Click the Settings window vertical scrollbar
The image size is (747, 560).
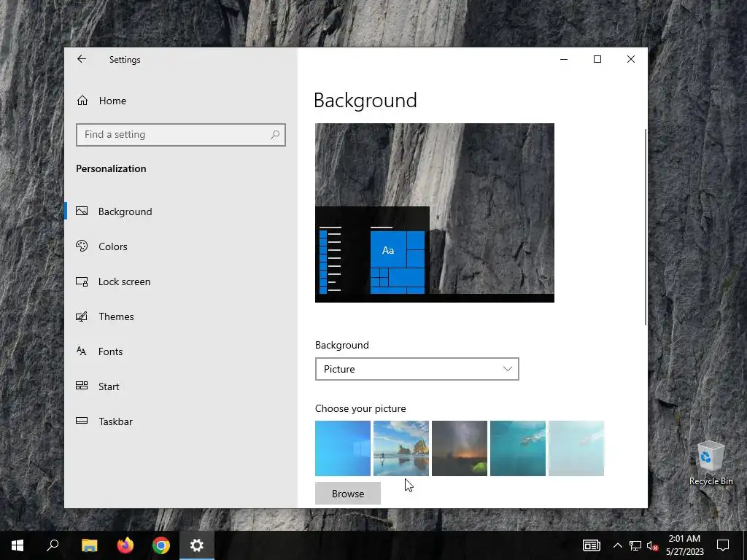pyautogui.click(x=646, y=227)
